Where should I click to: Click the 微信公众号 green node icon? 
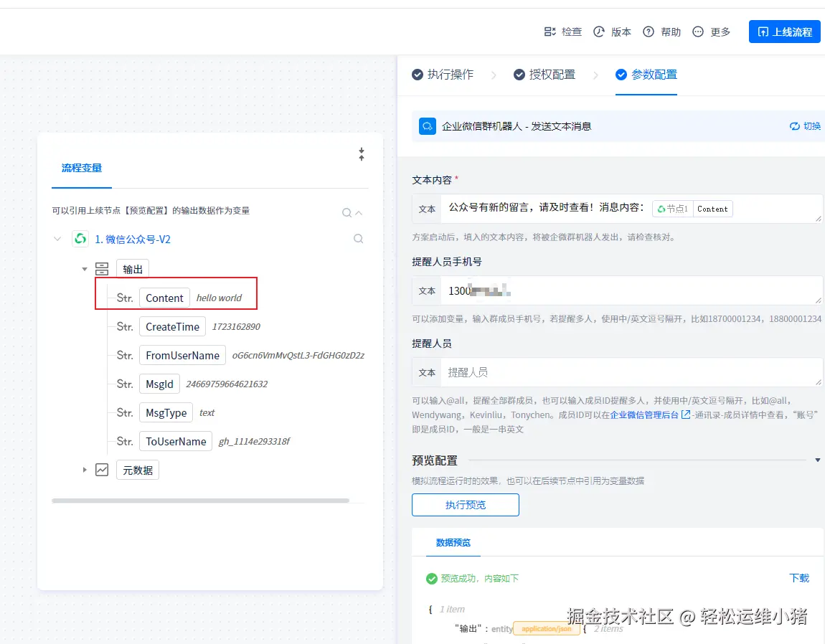tap(80, 239)
